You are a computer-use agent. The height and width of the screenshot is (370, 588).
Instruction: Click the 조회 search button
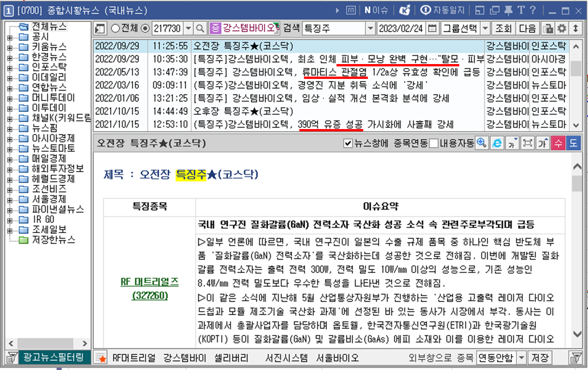coord(503,28)
